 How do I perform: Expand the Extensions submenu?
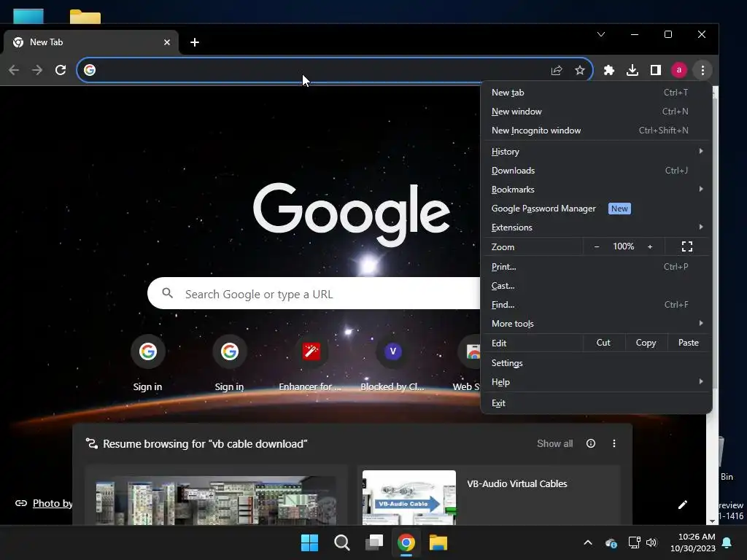tap(597, 227)
